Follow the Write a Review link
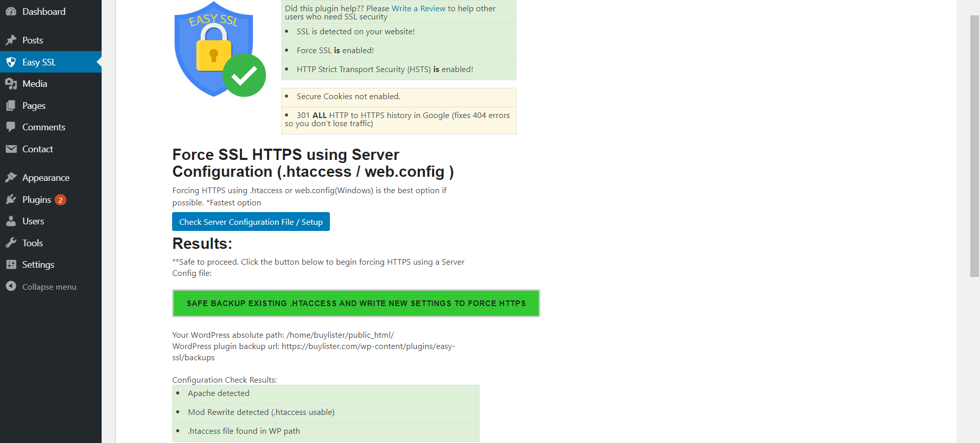The height and width of the screenshot is (443, 980). click(418, 8)
